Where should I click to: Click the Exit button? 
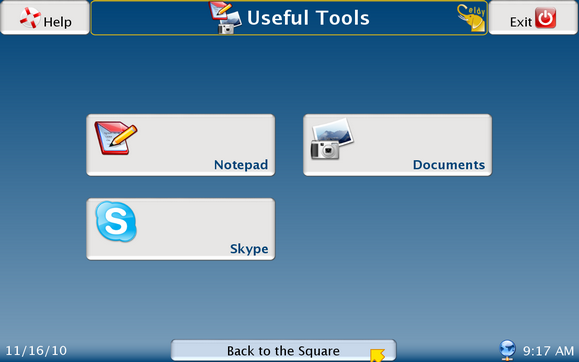[x=533, y=18]
